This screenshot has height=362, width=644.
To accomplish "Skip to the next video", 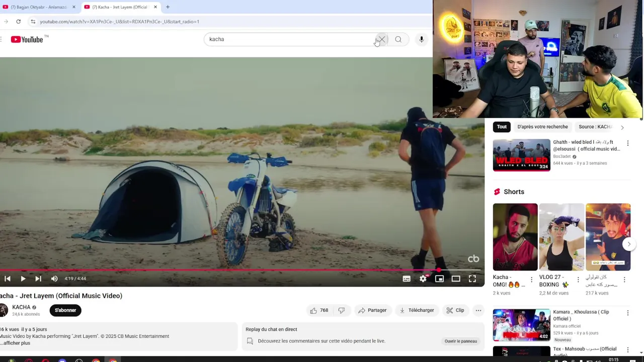I will click(x=38, y=279).
